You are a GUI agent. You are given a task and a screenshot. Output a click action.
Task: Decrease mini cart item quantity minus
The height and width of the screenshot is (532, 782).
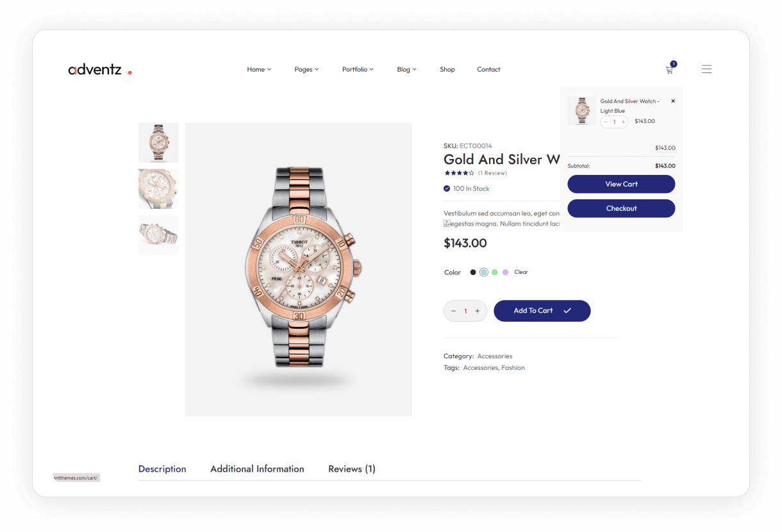pos(605,122)
